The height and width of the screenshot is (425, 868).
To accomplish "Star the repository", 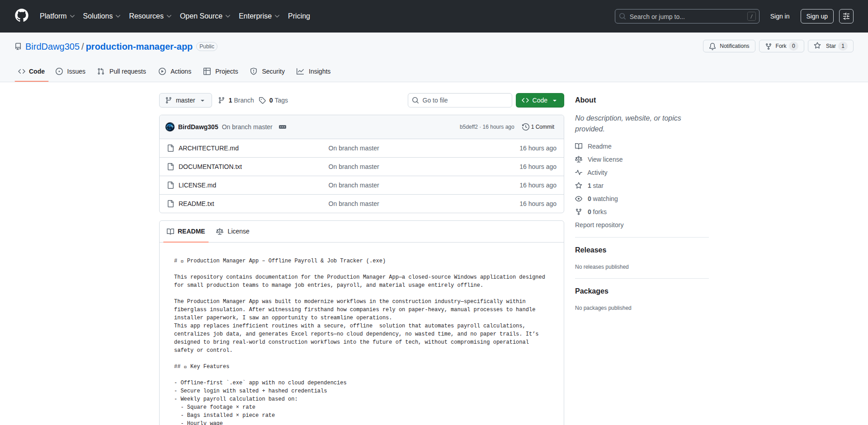I will click(830, 46).
